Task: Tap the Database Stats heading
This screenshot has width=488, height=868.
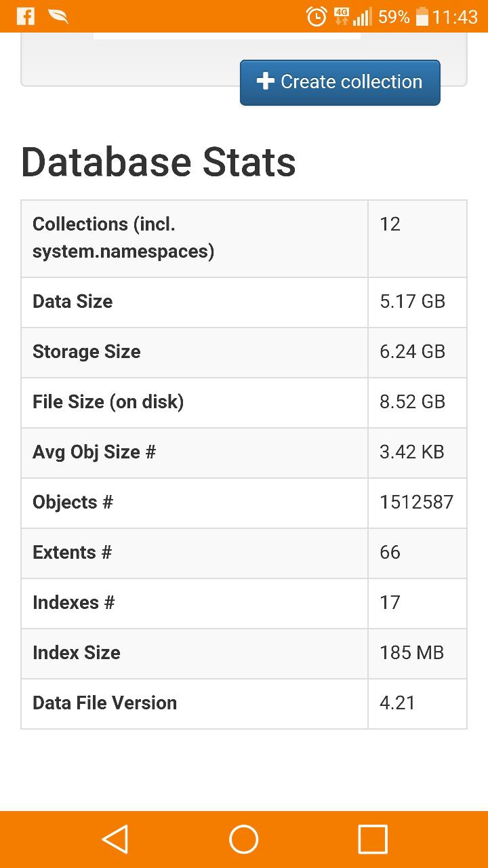Action: point(159,162)
